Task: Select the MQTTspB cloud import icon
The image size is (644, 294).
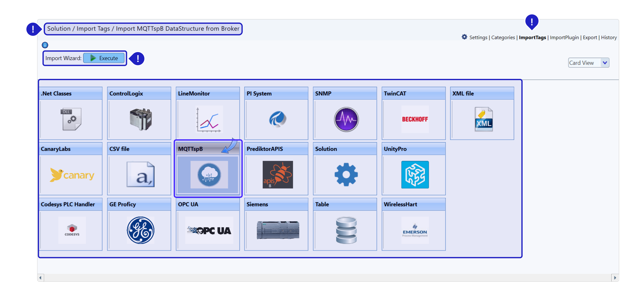Action: [209, 175]
